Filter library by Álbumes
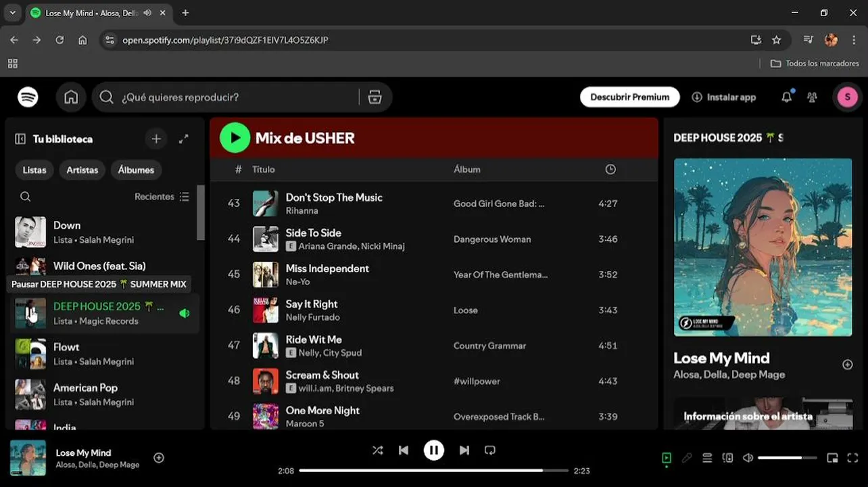 pos(136,170)
